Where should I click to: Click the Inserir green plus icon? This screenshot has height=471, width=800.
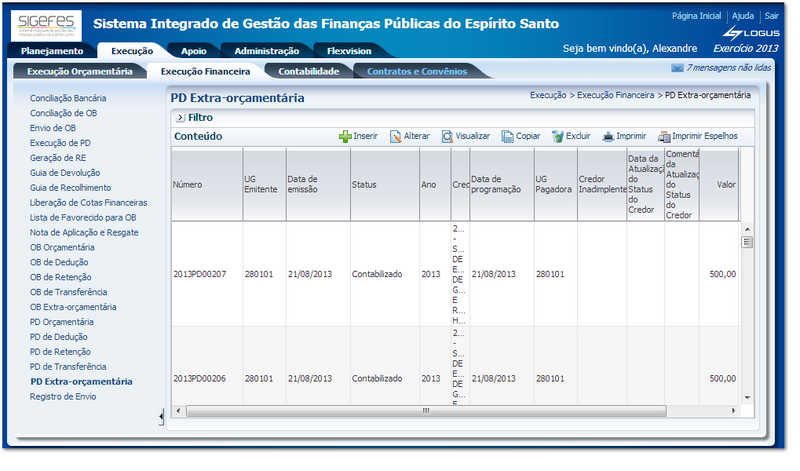(345, 136)
